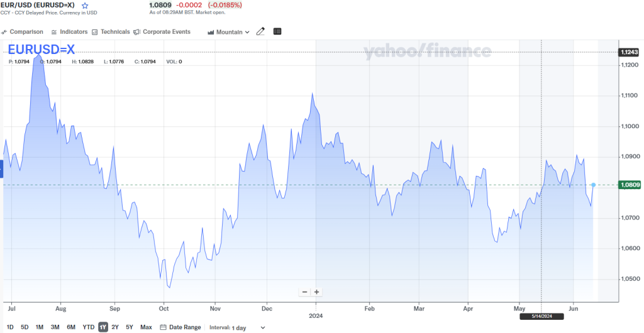This screenshot has width=644, height=333.
Task: Open the Technicals panel
Action: tap(111, 32)
